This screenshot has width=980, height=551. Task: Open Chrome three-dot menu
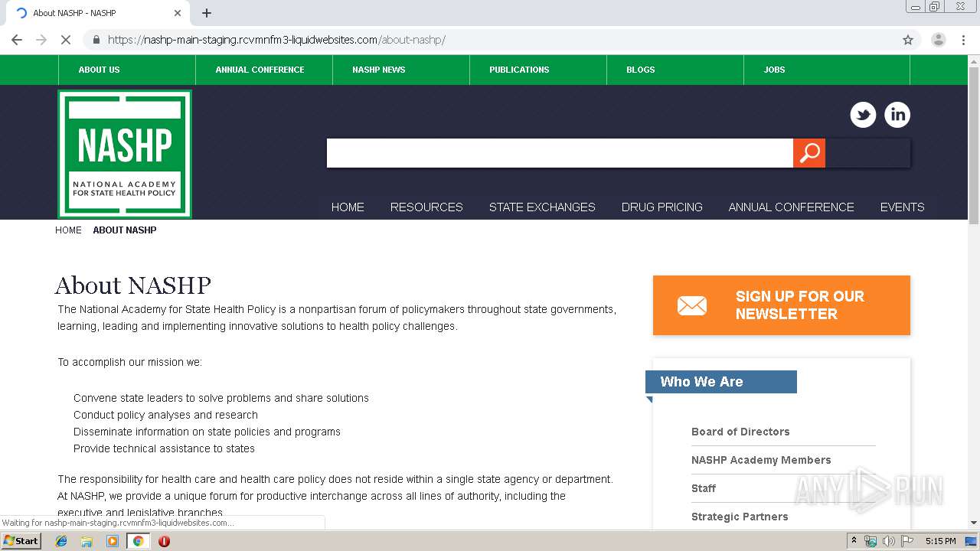click(963, 40)
